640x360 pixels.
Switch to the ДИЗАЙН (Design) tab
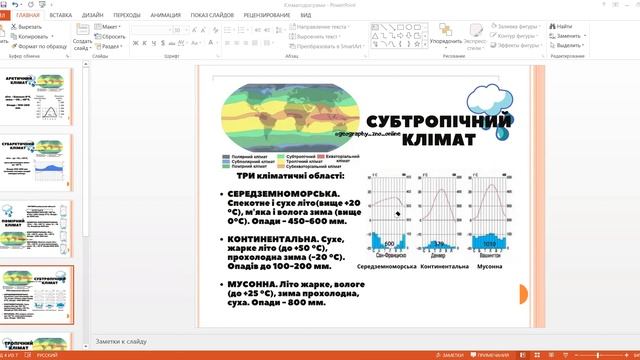[x=93, y=15]
